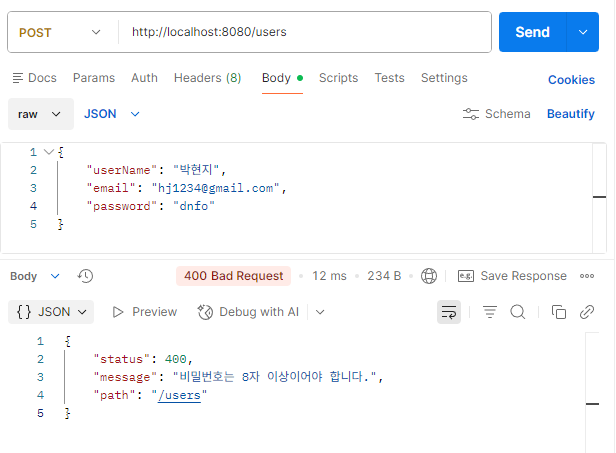Click the response message "비밀번호는 8자 이상이어야 합니다."
Image resolution: width=616 pixels, height=453 pixels.
point(274,377)
